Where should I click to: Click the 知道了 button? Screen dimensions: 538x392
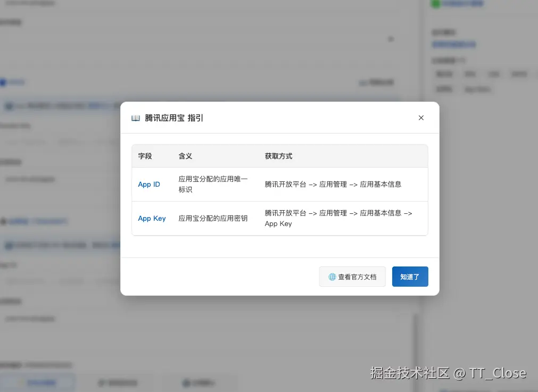tap(410, 277)
